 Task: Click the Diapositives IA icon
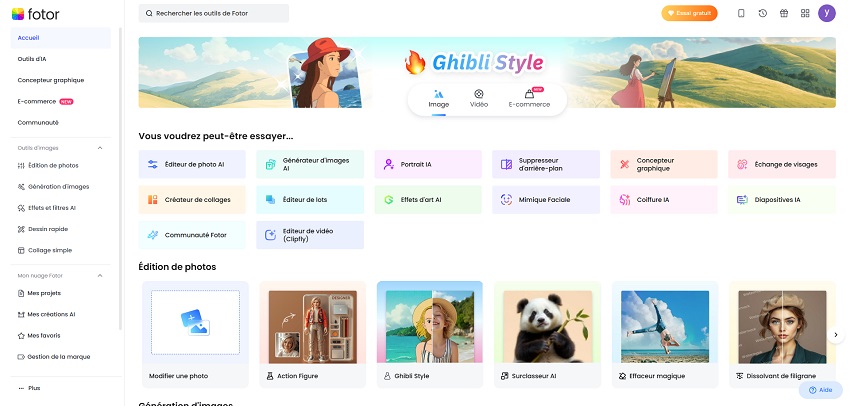(x=742, y=199)
